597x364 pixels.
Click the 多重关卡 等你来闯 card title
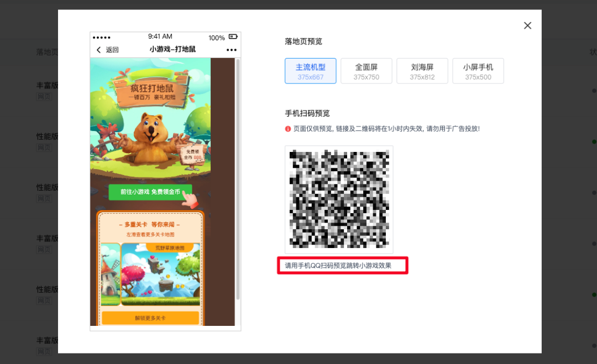tap(149, 224)
